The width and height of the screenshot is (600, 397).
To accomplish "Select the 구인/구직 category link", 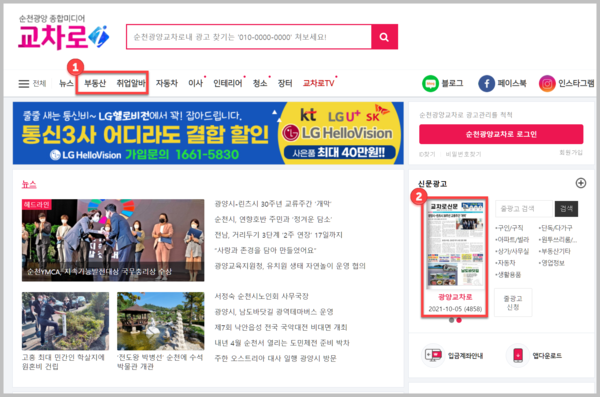I will pyautogui.click(x=509, y=228).
